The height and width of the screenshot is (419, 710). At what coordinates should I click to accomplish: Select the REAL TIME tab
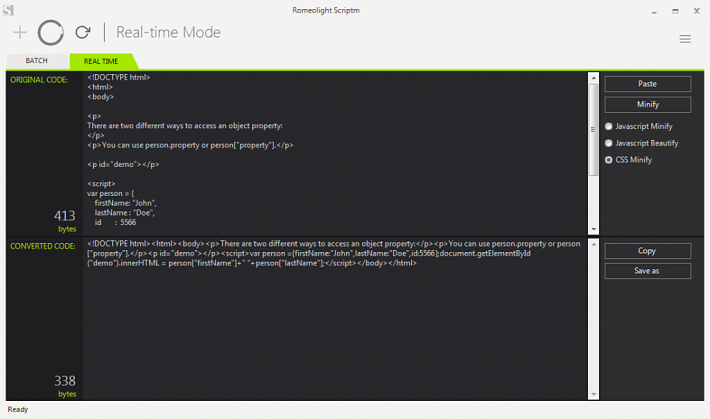point(101,61)
